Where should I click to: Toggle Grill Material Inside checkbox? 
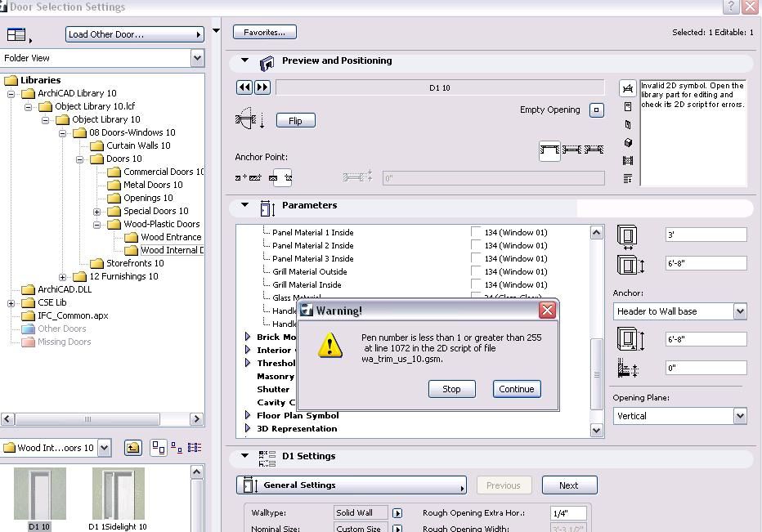(476, 284)
